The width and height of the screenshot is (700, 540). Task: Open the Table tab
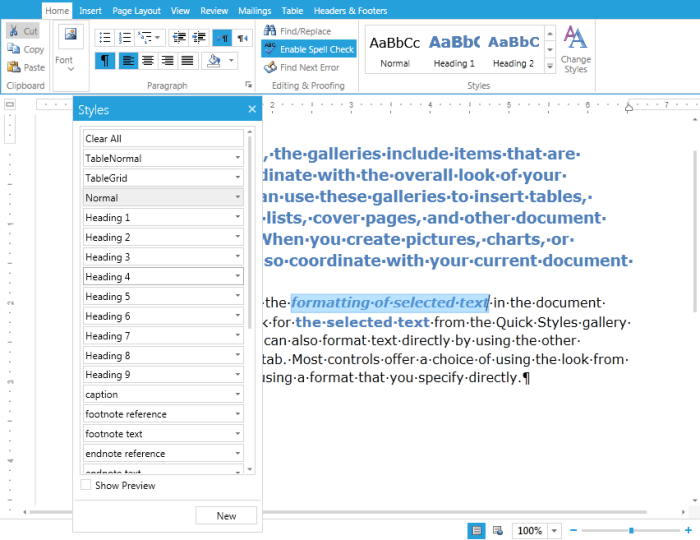[292, 11]
